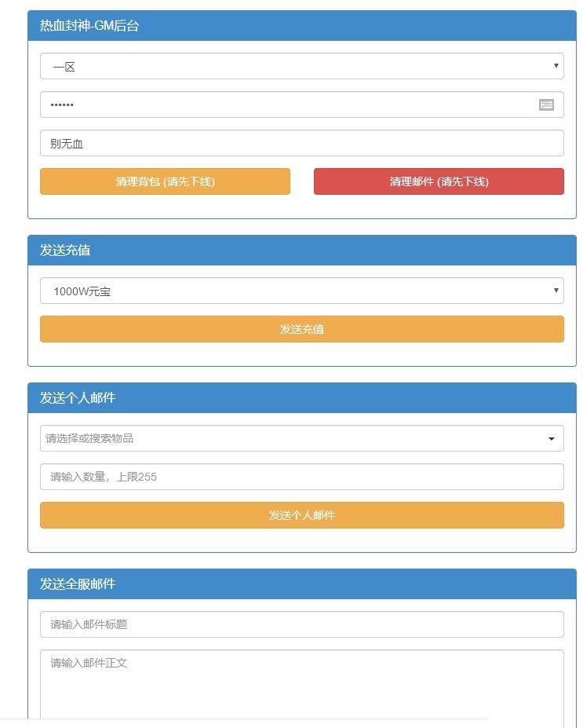Open the 一区 server dropdown

[301, 67]
